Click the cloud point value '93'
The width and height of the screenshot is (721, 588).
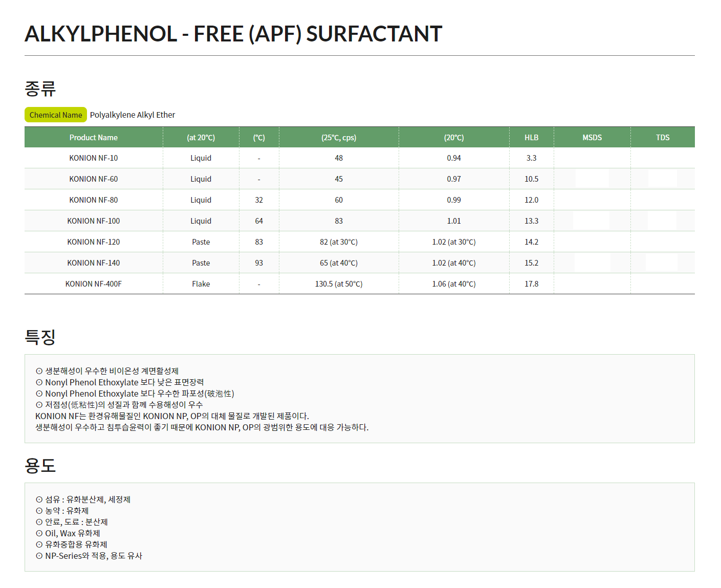tap(259, 263)
